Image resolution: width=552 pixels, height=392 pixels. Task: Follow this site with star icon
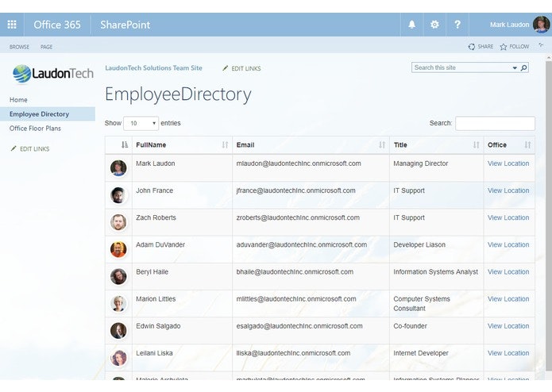coord(504,46)
